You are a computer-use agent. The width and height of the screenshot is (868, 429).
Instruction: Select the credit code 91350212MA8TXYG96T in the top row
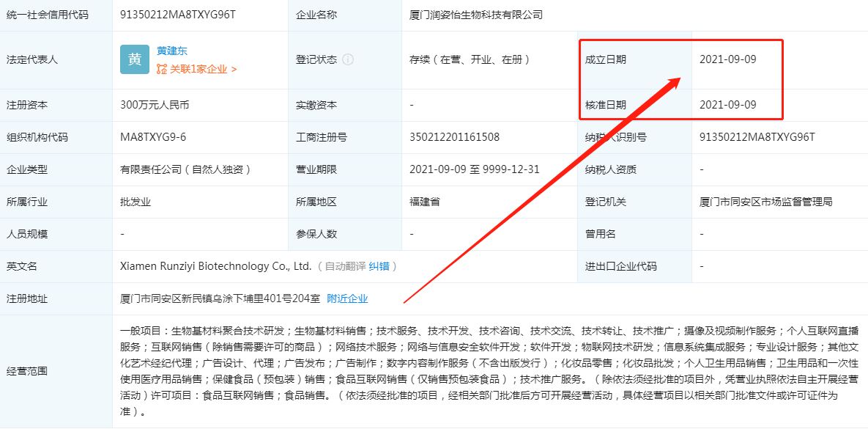pos(178,15)
